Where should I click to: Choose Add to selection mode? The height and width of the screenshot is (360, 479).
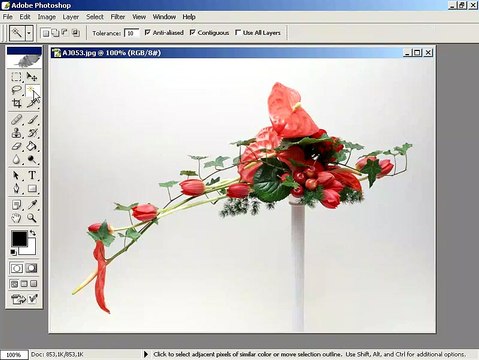tap(55, 33)
